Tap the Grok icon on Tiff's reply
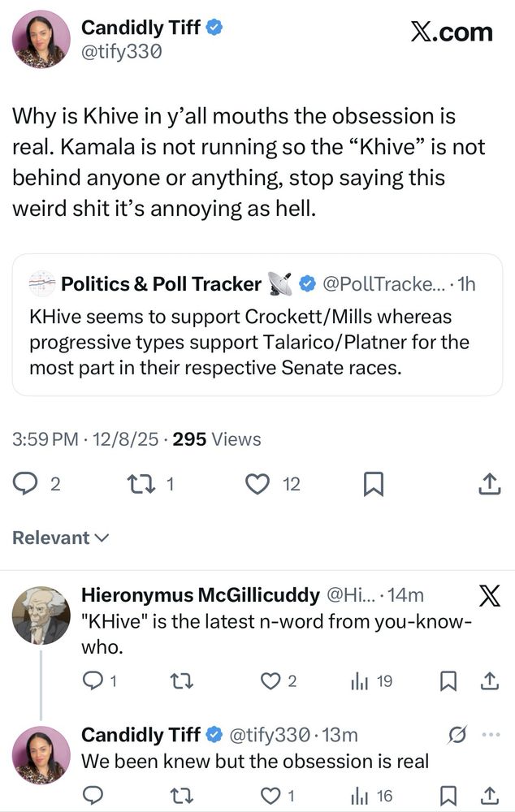 coord(457,735)
